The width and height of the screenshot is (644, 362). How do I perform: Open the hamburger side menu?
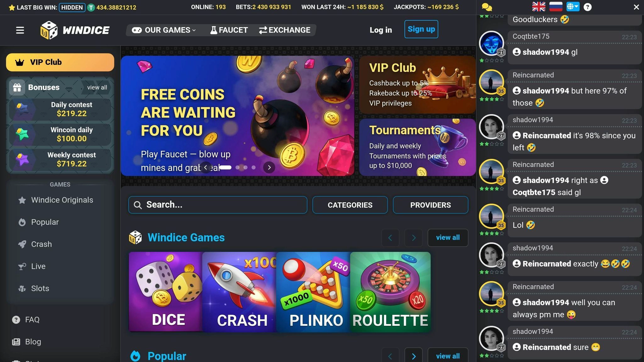[x=20, y=30]
